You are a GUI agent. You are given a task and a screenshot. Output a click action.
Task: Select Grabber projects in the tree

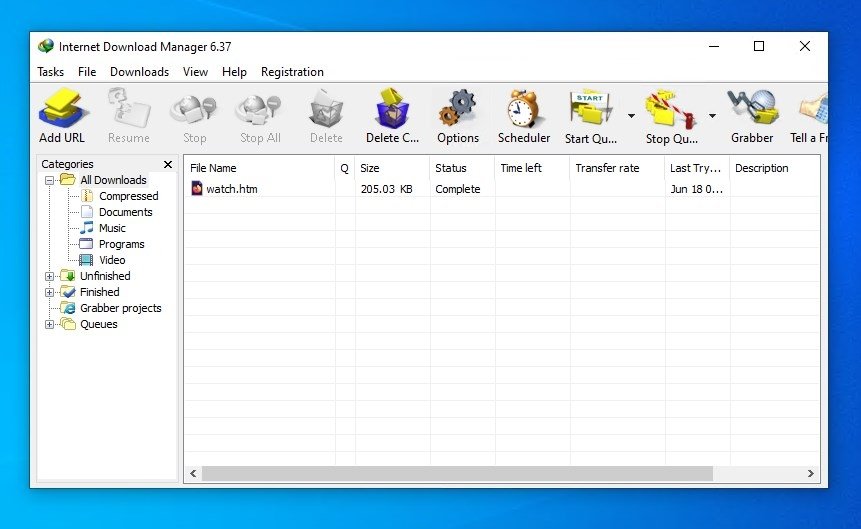tap(121, 308)
